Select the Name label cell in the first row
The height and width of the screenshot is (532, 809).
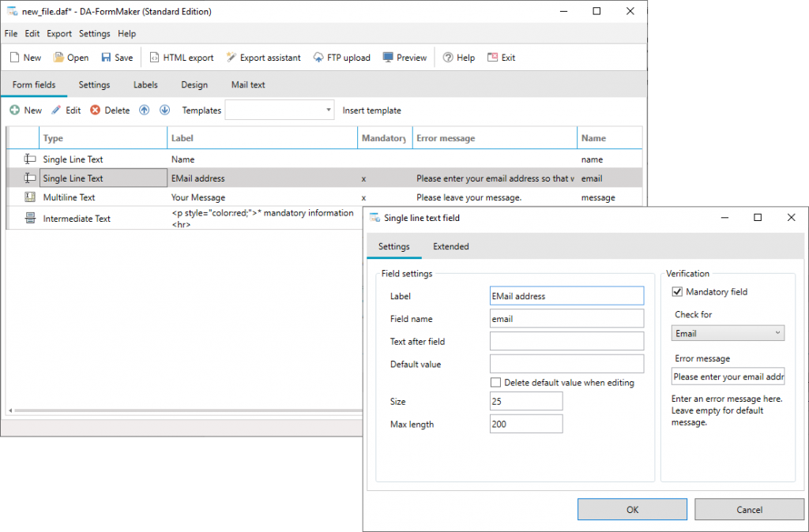pos(262,159)
